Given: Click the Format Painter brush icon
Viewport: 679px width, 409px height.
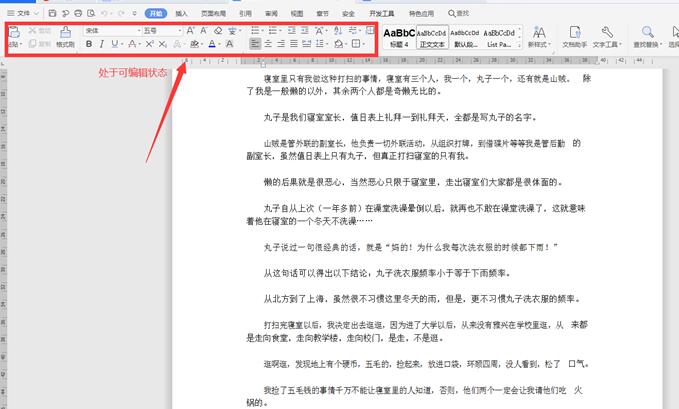Looking at the screenshot, I should pos(65,36).
